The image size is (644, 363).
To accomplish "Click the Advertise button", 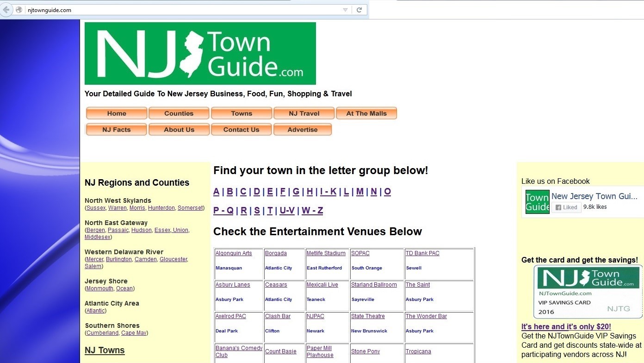I will pos(303,130).
